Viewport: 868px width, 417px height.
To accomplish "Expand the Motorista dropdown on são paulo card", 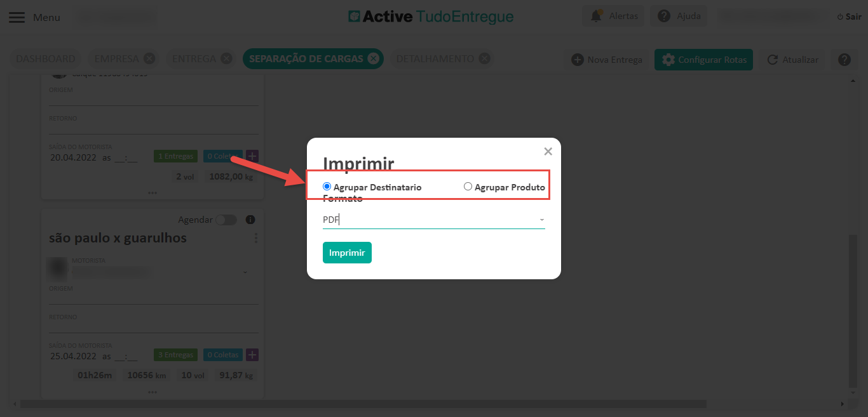I will pos(245,272).
